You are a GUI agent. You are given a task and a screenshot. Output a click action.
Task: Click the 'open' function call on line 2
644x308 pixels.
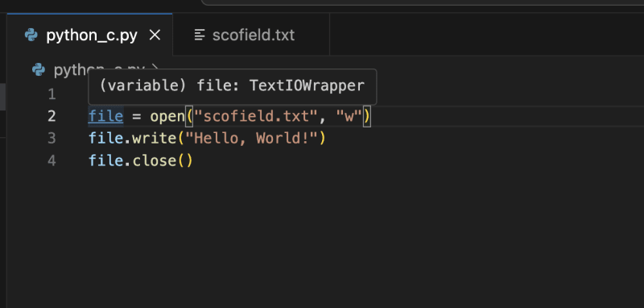pyautogui.click(x=167, y=116)
